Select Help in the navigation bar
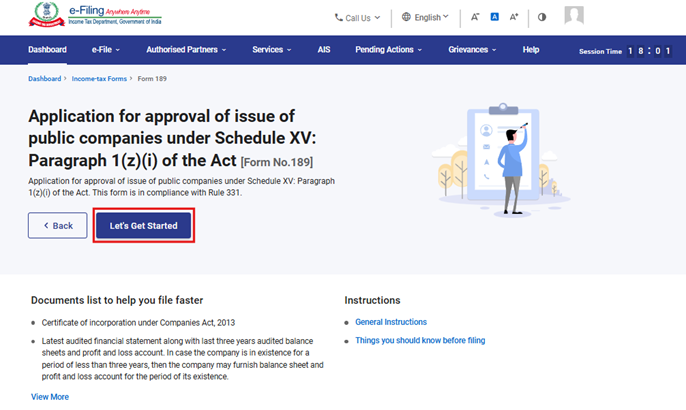This screenshot has width=686, height=410. (531, 50)
